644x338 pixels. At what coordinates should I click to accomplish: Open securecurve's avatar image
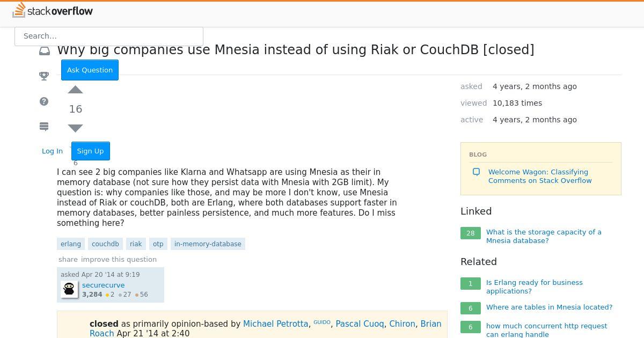(69, 290)
